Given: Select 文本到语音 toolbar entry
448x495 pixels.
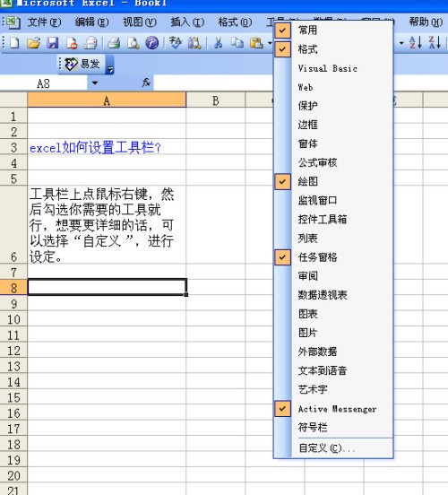Looking at the screenshot, I should (x=333, y=370).
